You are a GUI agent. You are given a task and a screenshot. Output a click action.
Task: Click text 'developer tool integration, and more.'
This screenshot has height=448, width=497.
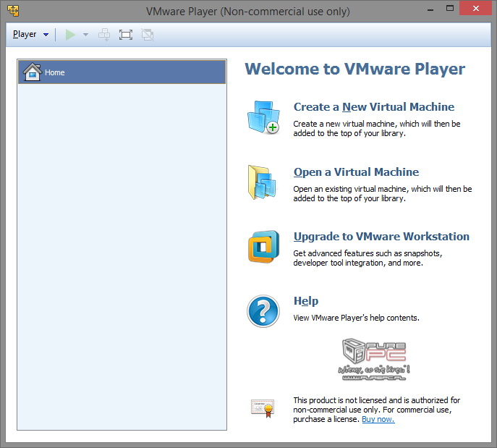(x=358, y=263)
